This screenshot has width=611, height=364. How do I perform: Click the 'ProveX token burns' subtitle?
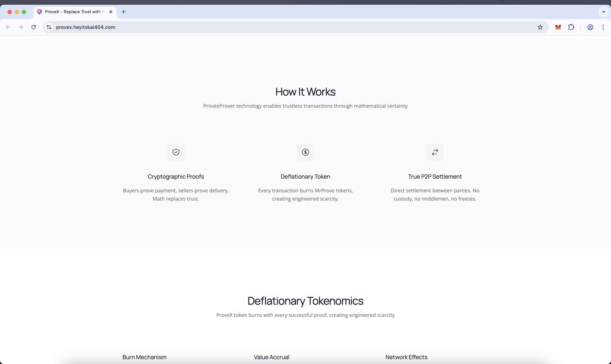(x=305, y=315)
